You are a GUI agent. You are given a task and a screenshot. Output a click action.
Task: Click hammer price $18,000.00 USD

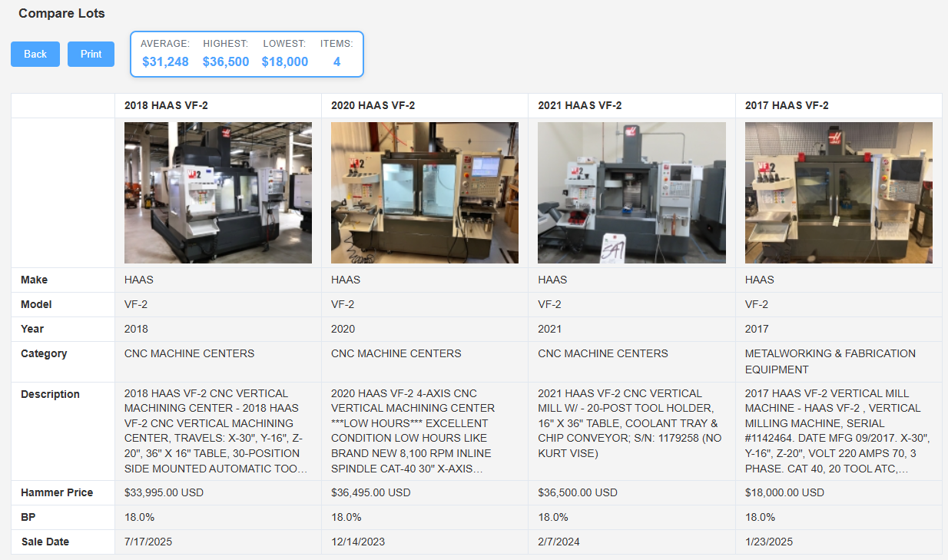click(784, 492)
